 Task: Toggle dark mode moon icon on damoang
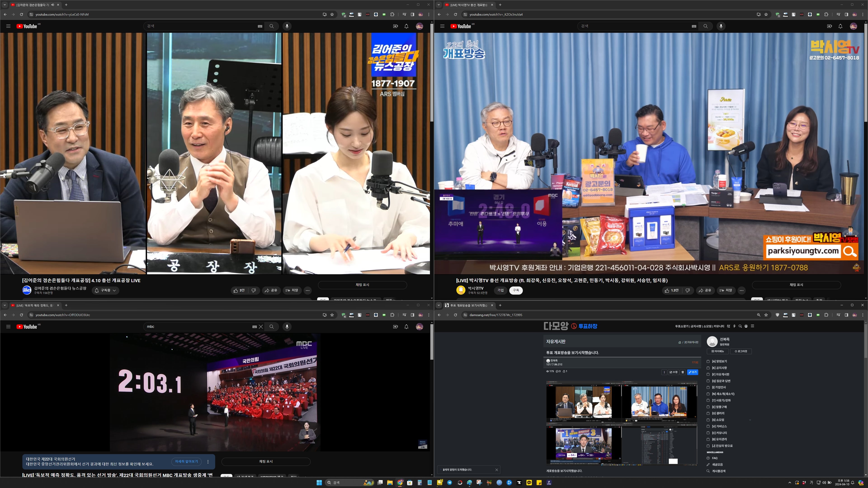click(x=729, y=326)
